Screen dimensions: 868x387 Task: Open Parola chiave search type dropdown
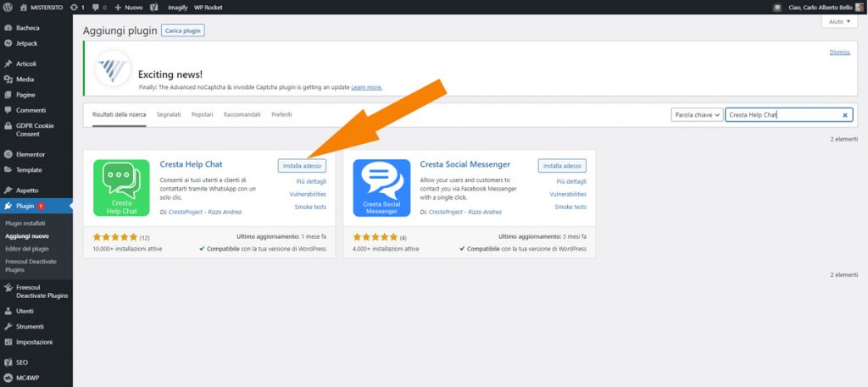point(697,115)
